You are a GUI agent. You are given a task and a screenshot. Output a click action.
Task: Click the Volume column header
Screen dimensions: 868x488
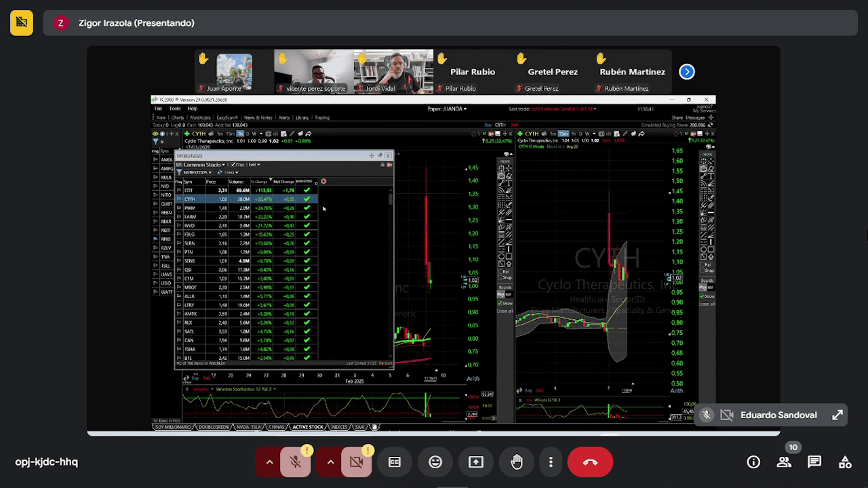pos(236,182)
